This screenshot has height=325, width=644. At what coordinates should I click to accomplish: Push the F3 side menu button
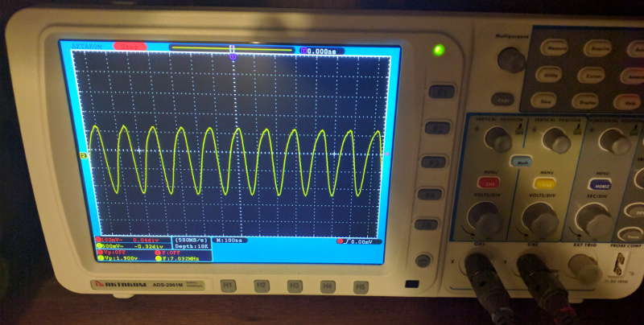pos(434,162)
